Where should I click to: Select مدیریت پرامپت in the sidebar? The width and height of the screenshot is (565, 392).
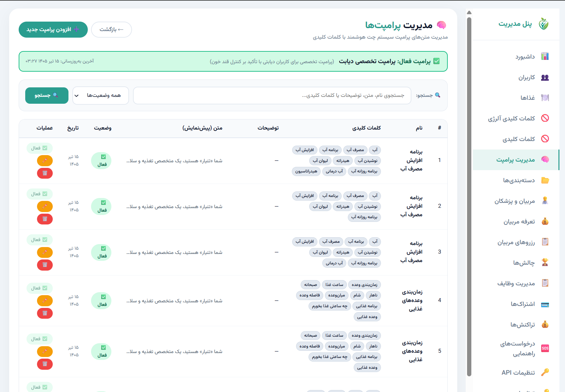pos(516,160)
